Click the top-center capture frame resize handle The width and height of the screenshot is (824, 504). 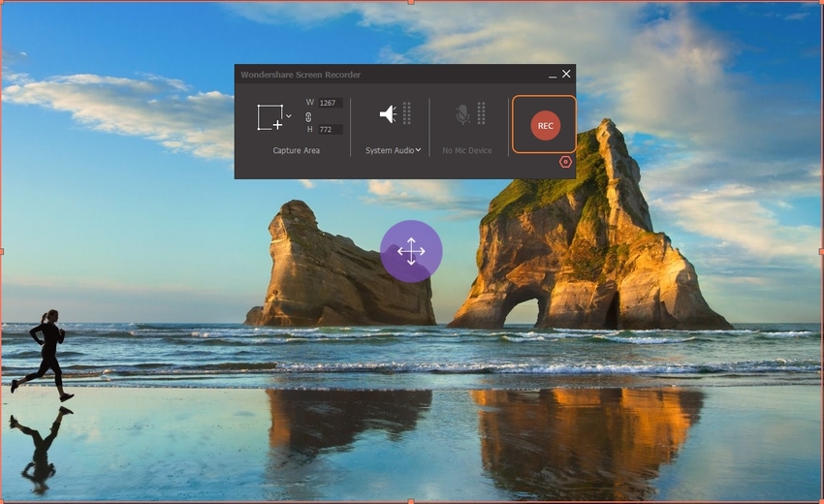click(411, 2)
